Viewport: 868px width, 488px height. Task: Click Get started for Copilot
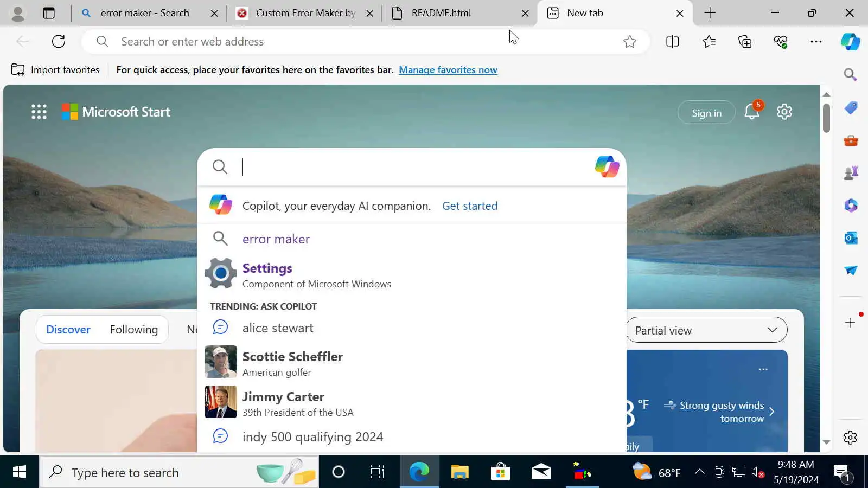pyautogui.click(x=470, y=206)
